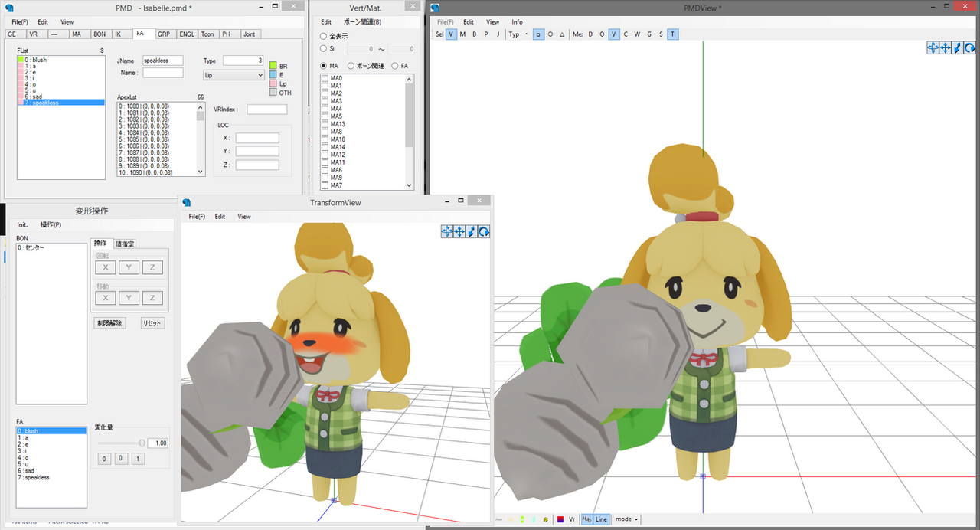Select '0 : センター' in the BON list
The height and width of the screenshot is (530, 980).
[x=51, y=247]
